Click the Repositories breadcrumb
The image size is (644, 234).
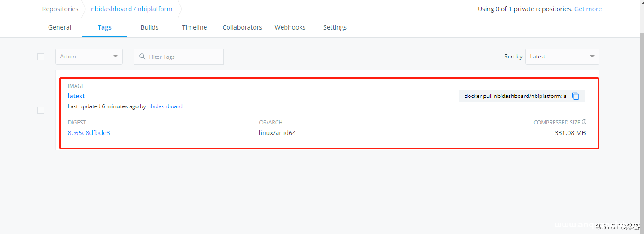pos(60,9)
